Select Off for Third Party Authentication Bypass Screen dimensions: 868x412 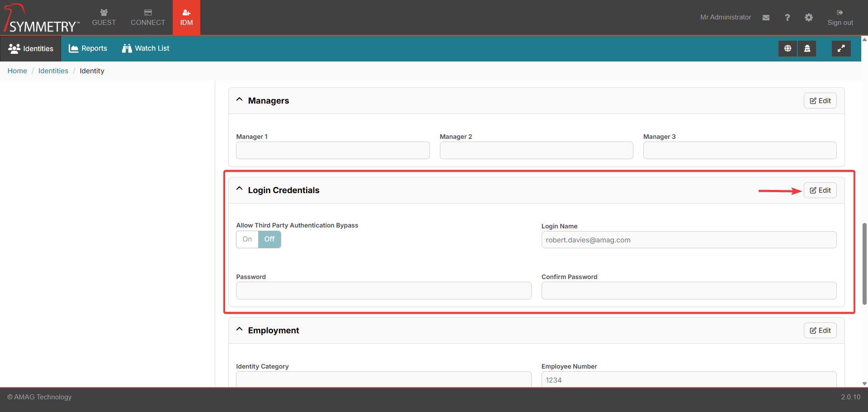pos(269,239)
